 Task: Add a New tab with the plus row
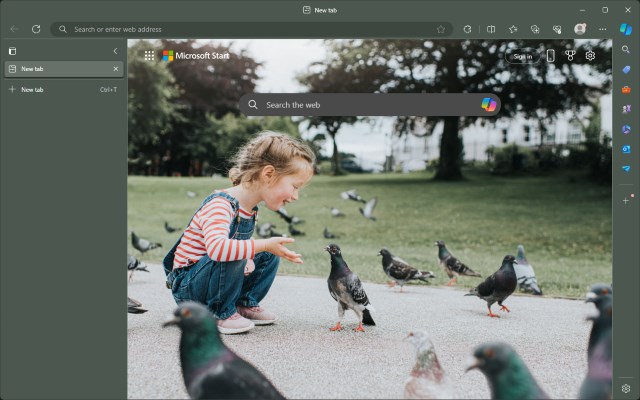pos(64,89)
